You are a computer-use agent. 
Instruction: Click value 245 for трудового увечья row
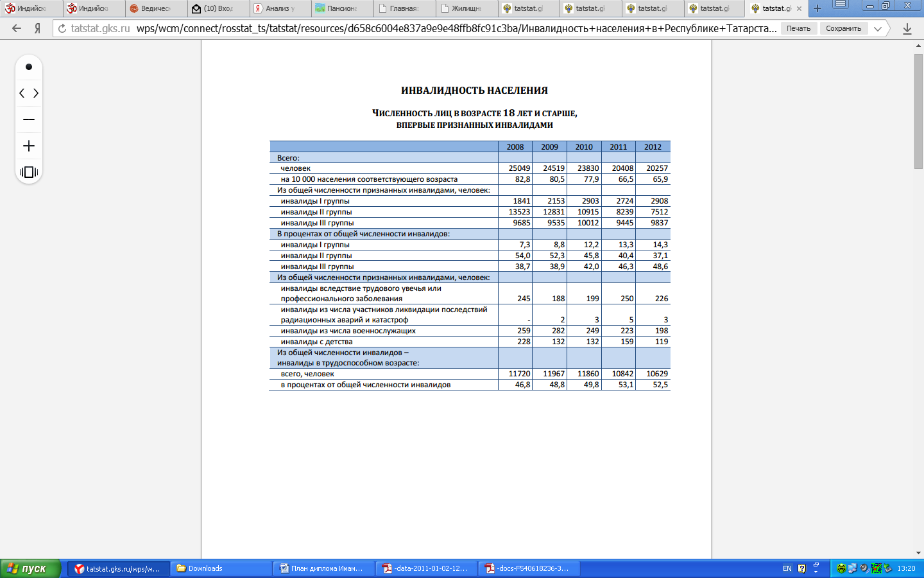point(524,299)
